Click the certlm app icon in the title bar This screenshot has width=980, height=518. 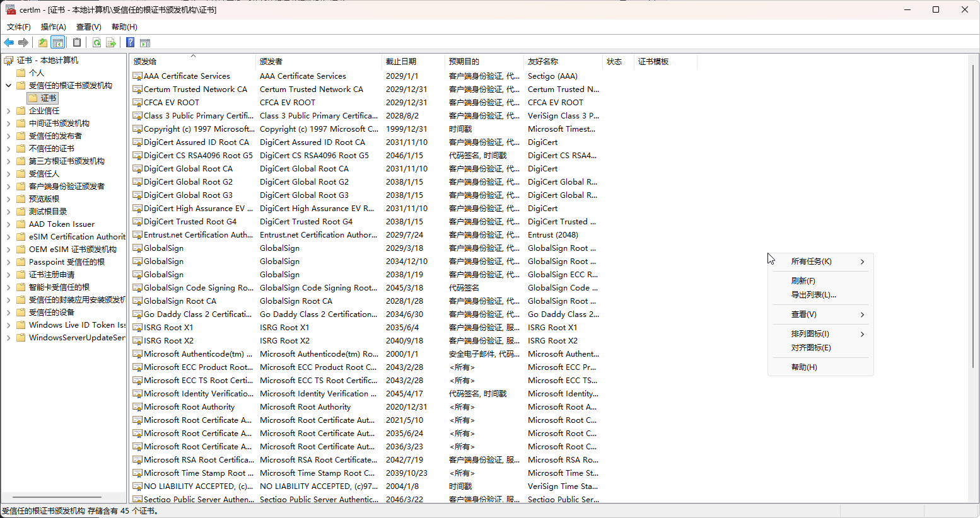coord(11,9)
